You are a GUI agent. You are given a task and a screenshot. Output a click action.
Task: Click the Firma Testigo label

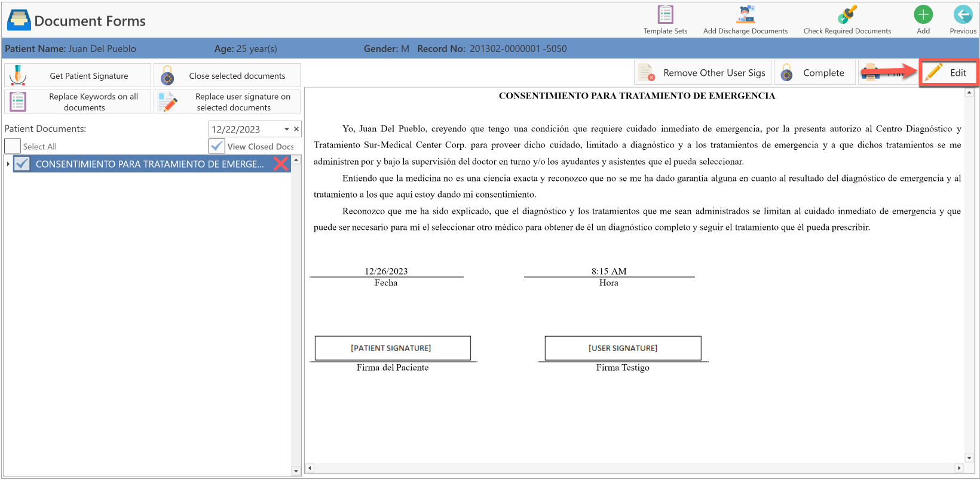(623, 367)
